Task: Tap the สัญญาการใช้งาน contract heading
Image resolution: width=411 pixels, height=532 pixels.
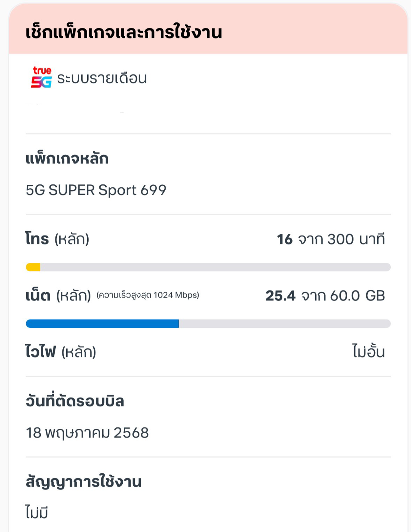Action: [84, 481]
